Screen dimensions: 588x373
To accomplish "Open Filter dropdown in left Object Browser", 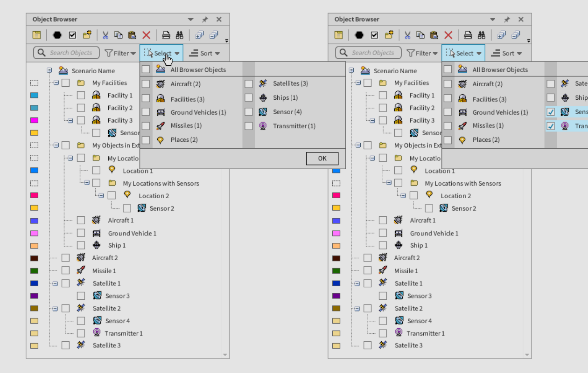I will tap(120, 53).
